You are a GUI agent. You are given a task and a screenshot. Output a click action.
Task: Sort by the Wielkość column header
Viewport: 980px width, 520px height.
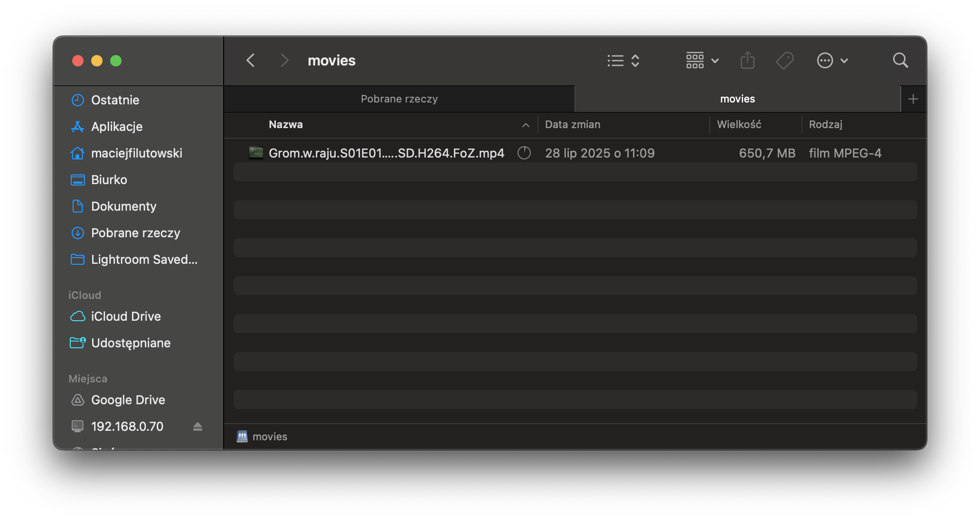coord(739,125)
